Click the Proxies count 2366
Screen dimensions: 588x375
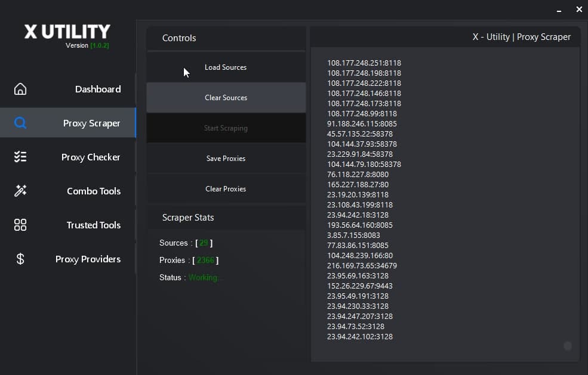click(206, 261)
